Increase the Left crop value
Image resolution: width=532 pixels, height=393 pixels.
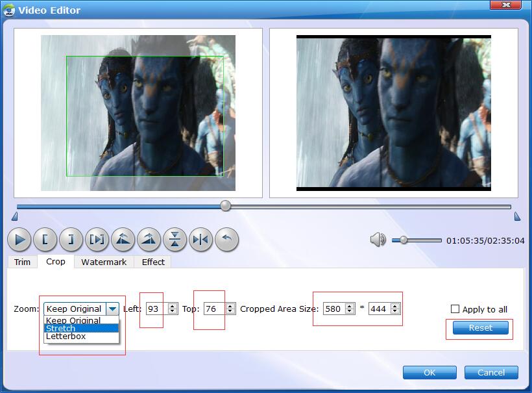pos(173,306)
